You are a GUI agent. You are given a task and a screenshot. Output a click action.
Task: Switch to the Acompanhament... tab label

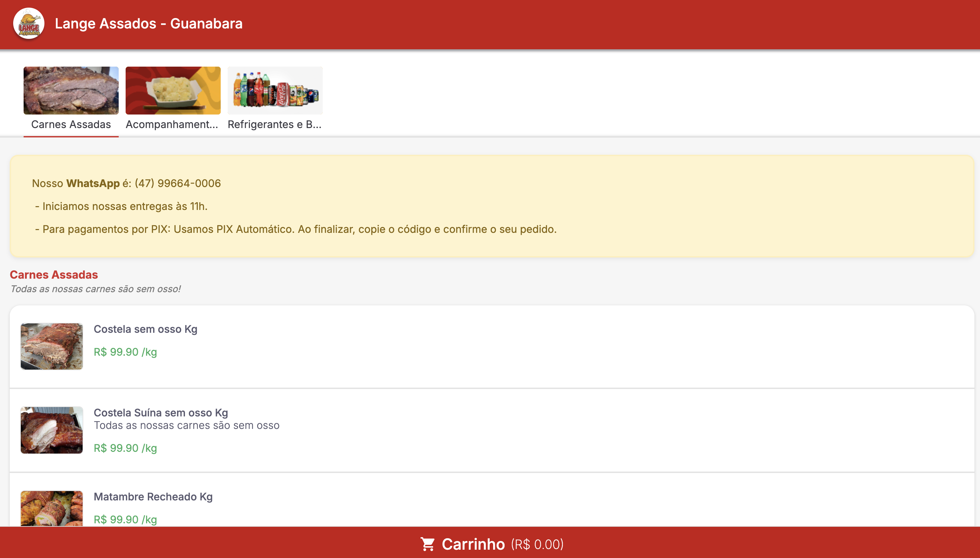pos(172,125)
